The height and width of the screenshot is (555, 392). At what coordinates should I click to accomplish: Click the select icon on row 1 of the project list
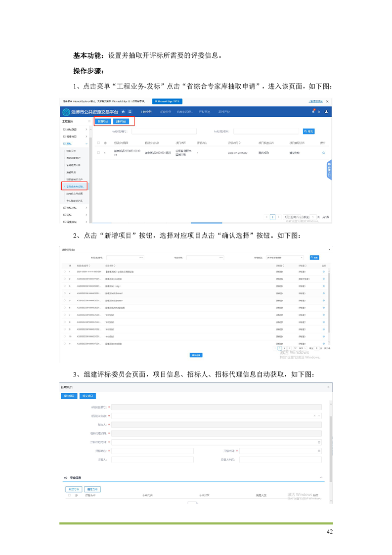tap(324, 272)
